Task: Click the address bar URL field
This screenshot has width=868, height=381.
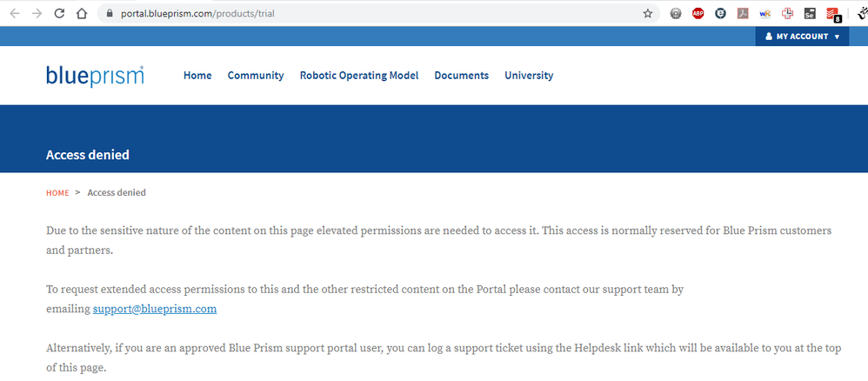Action: pyautogui.click(x=377, y=14)
